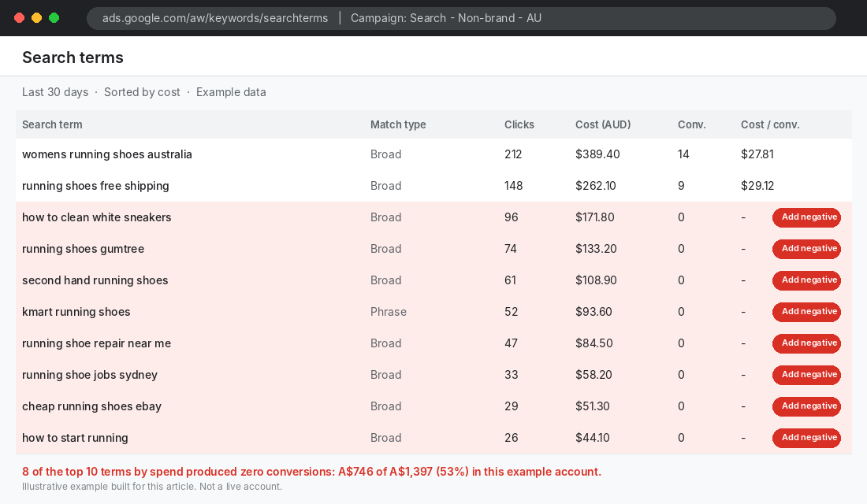Click the $133.20 cost value
The width and height of the screenshot is (867, 504).
596,249
